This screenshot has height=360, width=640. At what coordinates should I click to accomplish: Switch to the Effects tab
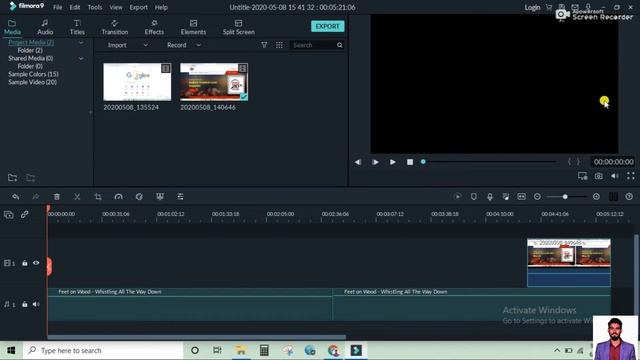click(154, 27)
